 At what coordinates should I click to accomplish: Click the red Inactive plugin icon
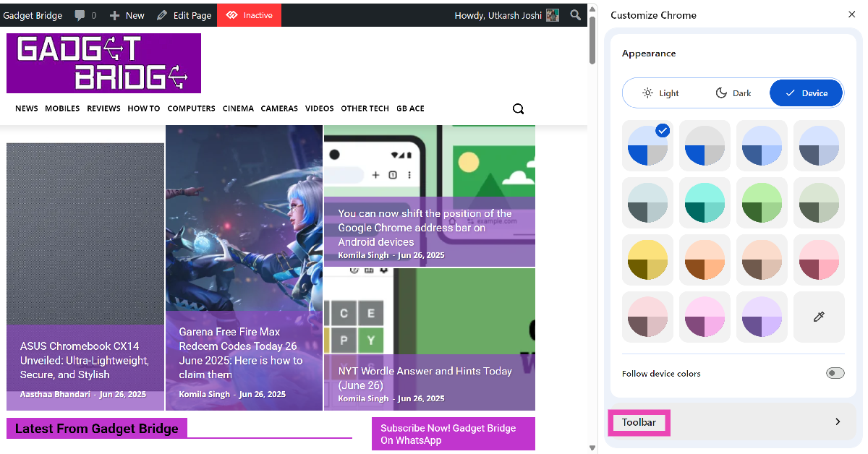click(231, 15)
